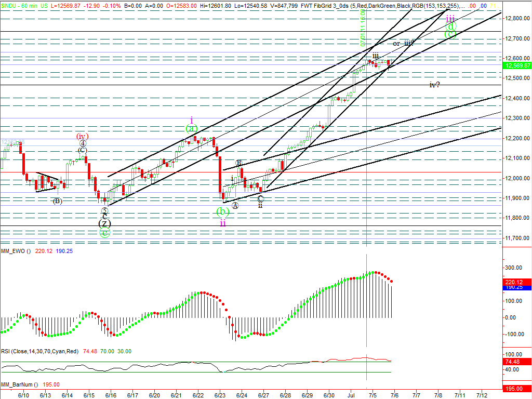
Task: Click the "iv?" projection label
Action: (434, 85)
